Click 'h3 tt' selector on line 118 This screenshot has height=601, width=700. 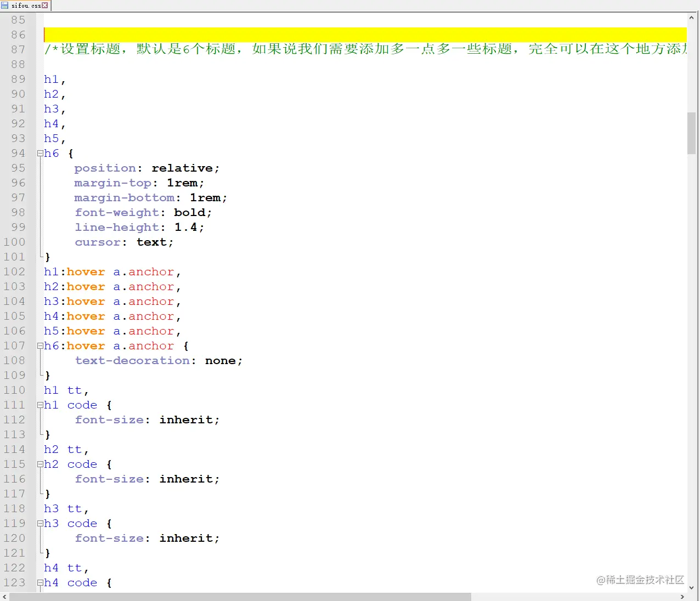63,509
